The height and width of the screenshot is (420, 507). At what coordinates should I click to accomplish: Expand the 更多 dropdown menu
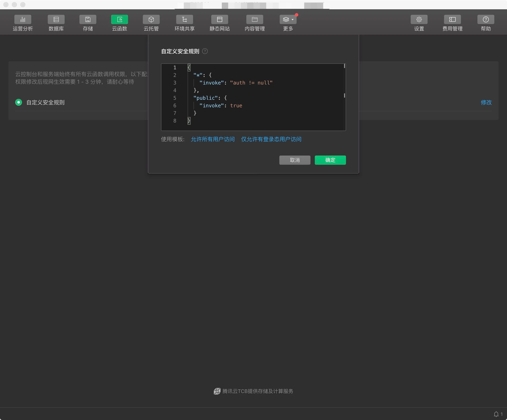[288, 20]
